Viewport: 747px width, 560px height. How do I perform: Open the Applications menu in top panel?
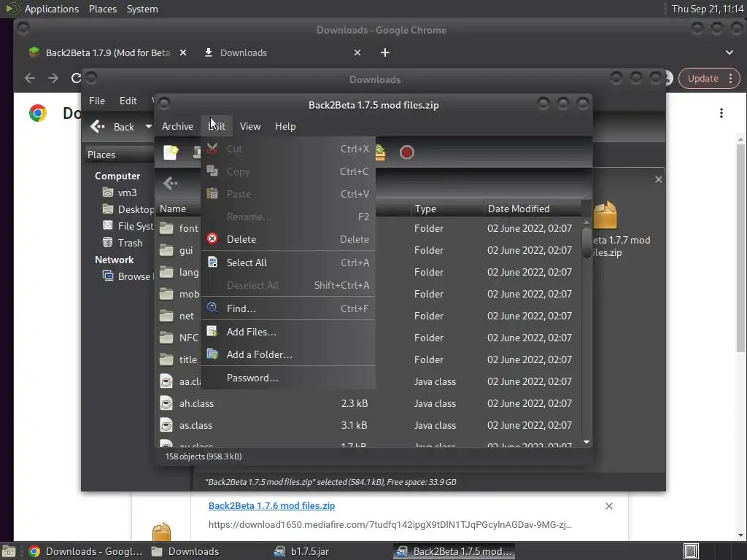[x=52, y=9]
